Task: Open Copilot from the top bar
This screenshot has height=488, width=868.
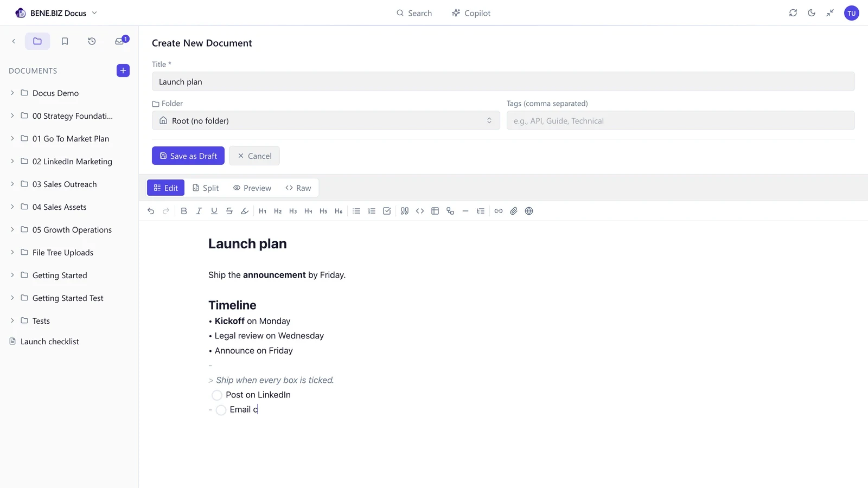Action: (x=471, y=13)
